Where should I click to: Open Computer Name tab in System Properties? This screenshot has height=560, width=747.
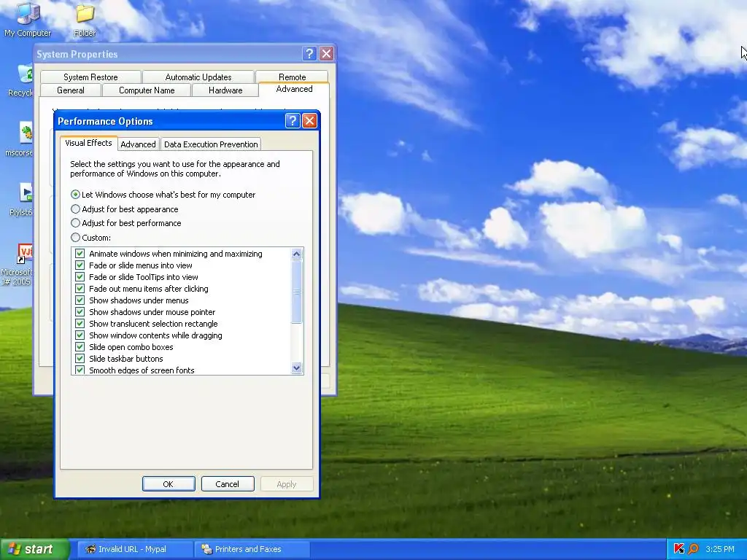[147, 90]
